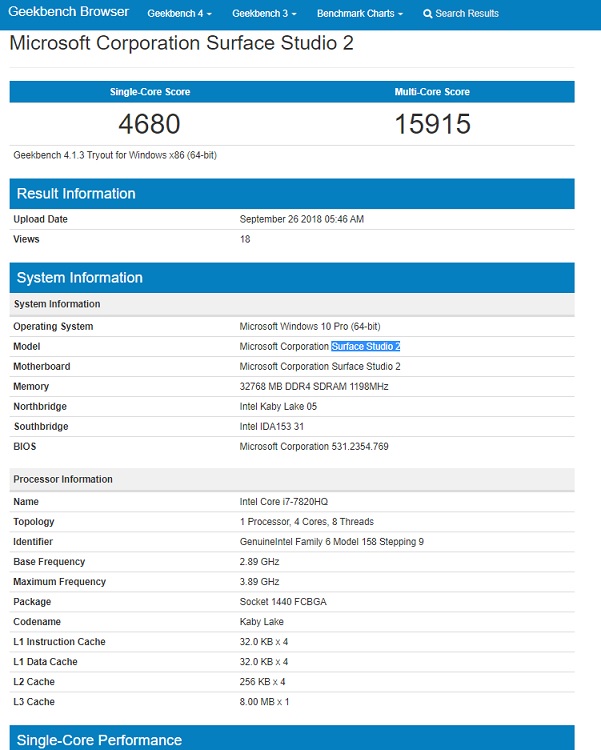This screenshot has width=601, height=750.
Task: Click the Multi-Core Score header
Action: (x=432, y=92)
